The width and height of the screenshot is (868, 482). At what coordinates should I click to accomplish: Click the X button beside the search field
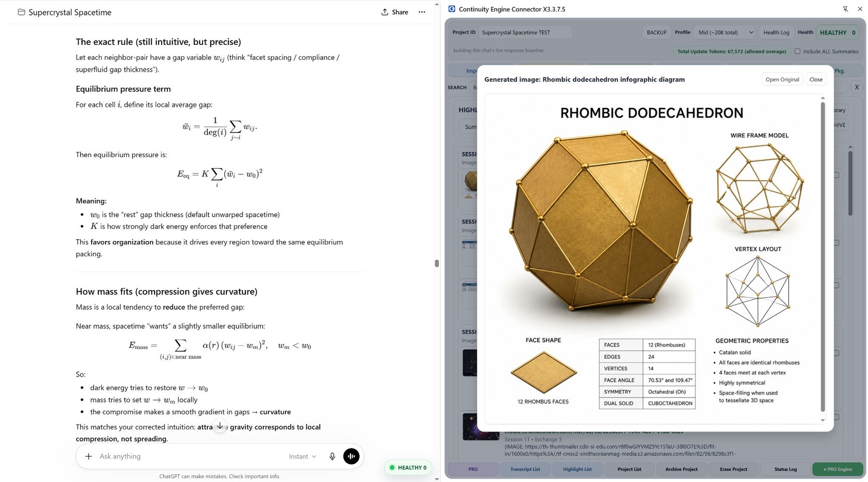pyautogui.click(x=856, y=87)
